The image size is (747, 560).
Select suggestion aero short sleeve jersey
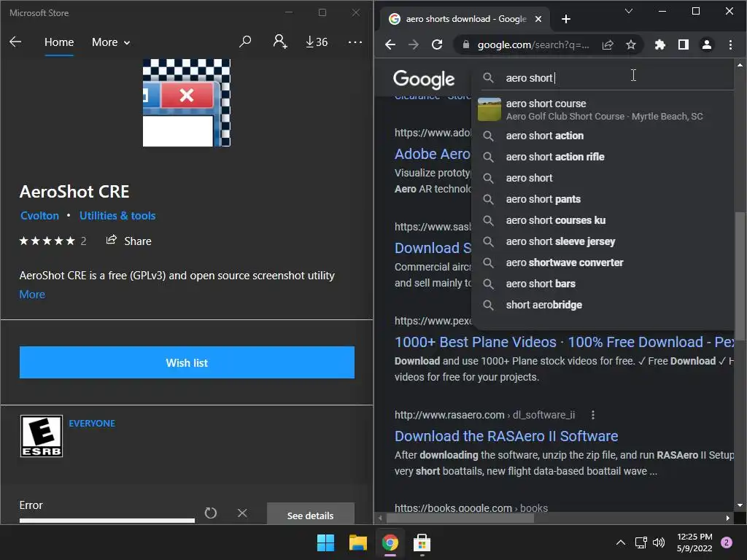[x=604, y=241]
